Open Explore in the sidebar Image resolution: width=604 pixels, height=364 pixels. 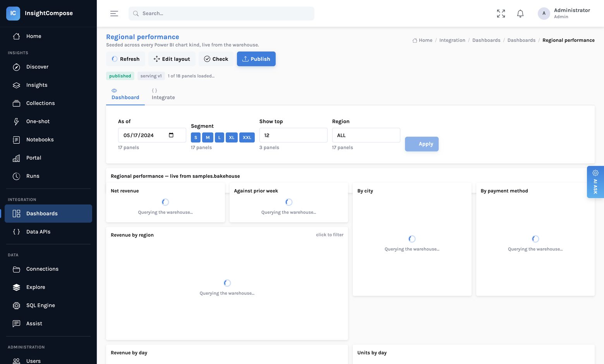[48, 287]
